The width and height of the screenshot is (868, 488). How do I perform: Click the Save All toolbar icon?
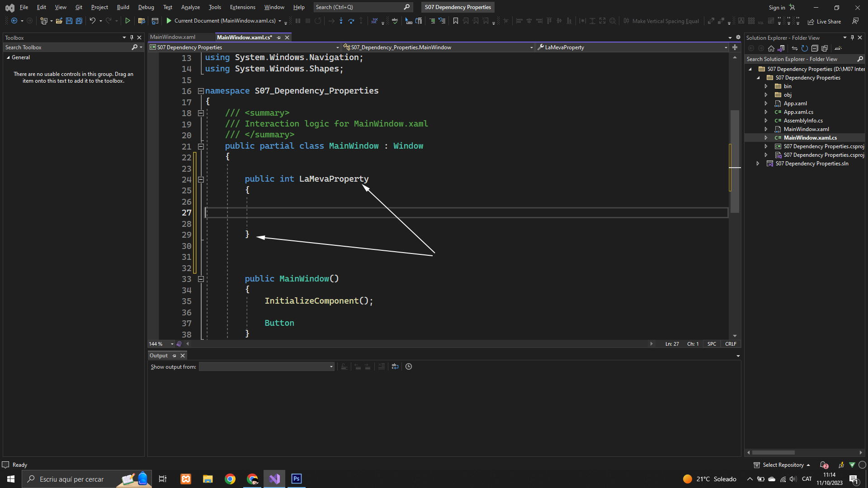tap(79, 21)
